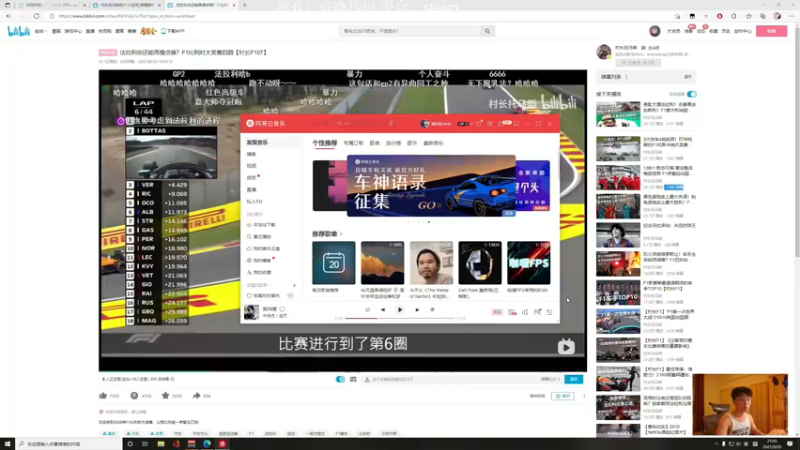The height and width of the screenshot is (450, 800).
Task: Change loop mode in NetEase player
Action: (367, 310)
